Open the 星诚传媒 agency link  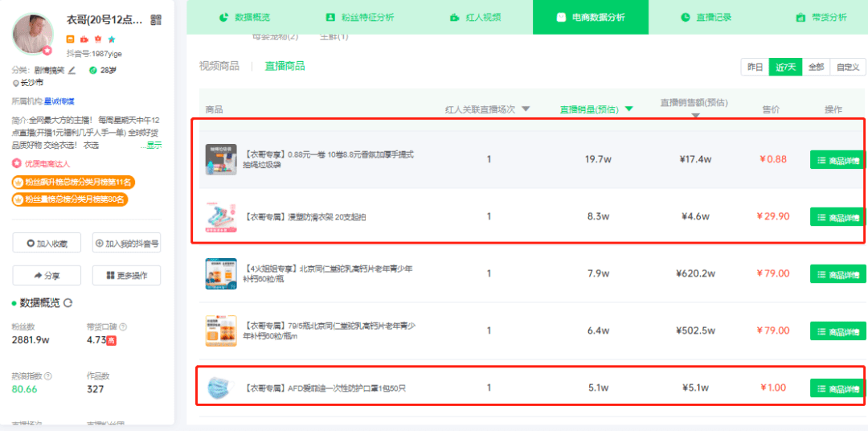[59, 101]
